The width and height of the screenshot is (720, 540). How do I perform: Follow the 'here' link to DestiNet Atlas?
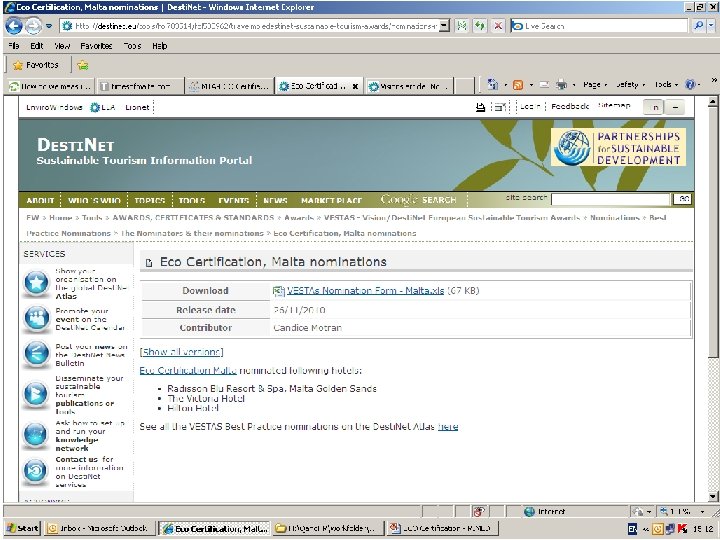tap(448, 427)
